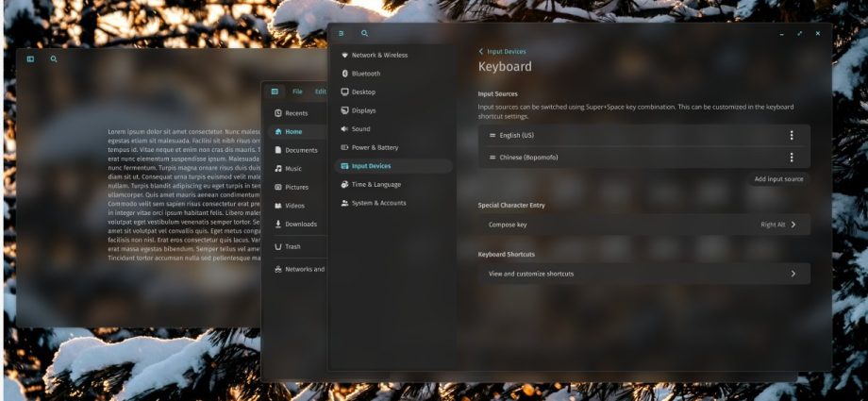Open the Edit menu in file manager
868x401 pixels.
(x=321, y=92)
